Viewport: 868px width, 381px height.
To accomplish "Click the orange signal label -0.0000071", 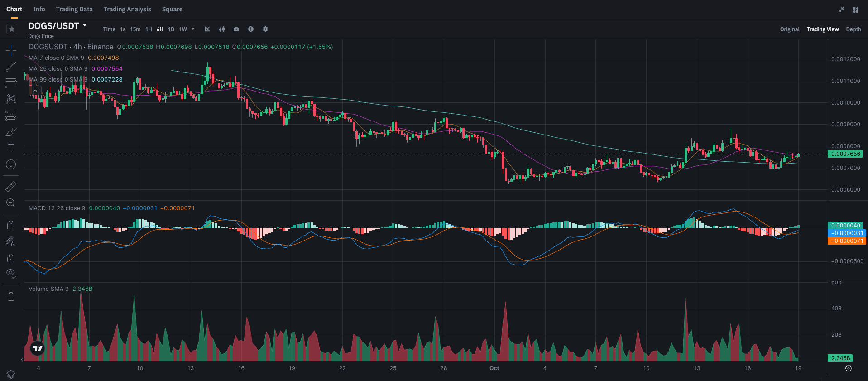I will point(847,241).
